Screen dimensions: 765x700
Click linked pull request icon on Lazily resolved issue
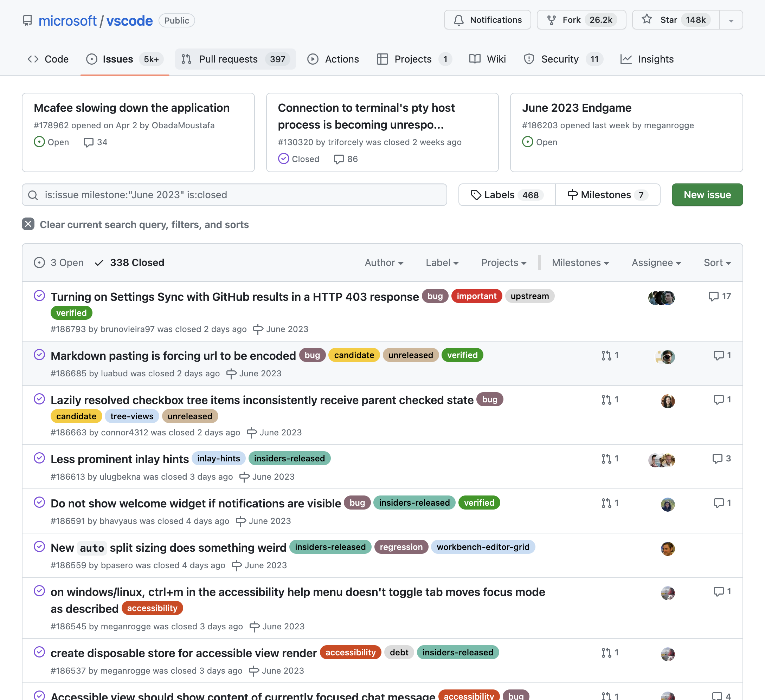point(610,400)
